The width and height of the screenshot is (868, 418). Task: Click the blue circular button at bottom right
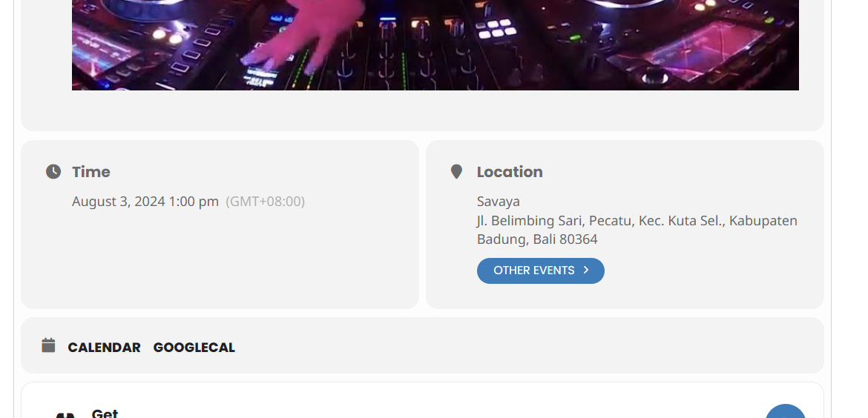click(x=786, y=411)
